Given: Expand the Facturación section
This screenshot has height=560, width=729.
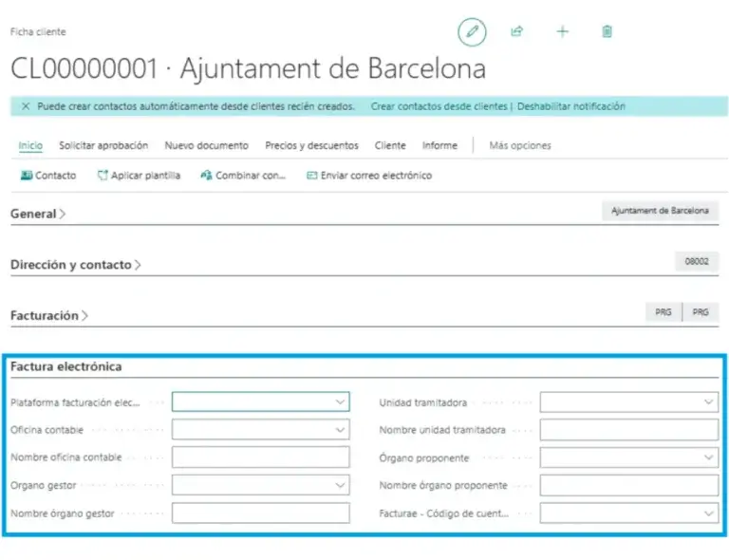Looking at the screenshot, I should [x=49, y=315].
